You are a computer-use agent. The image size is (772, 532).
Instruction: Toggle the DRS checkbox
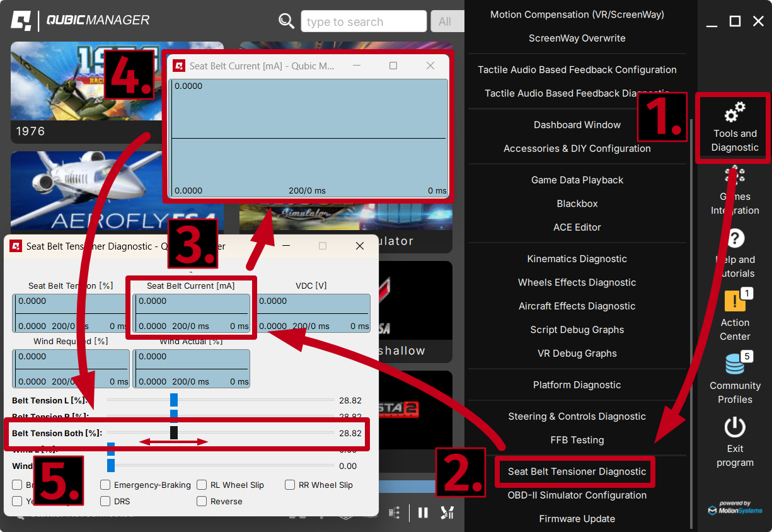click(x=106, y=502)
